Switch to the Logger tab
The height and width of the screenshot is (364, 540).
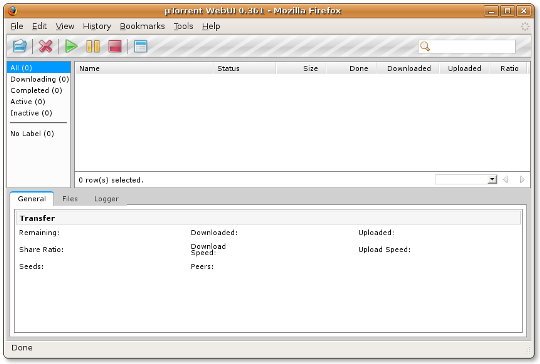tap(106, 199)
